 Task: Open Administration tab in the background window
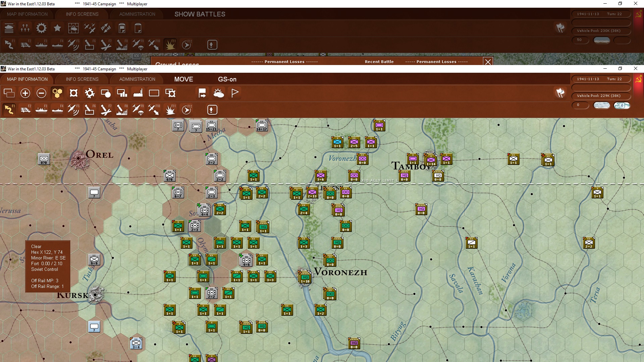[x=137, y=14]
